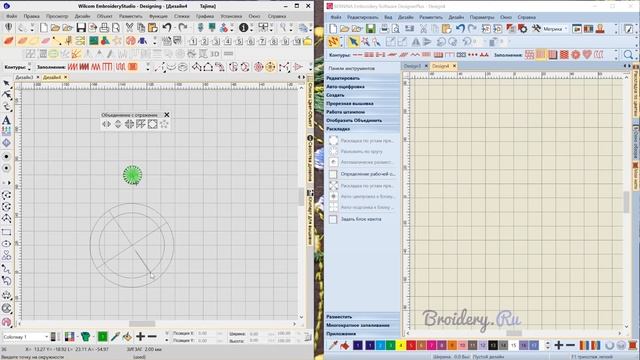Screen dimensions: 640x360
Task: Open Файл menu in BERNINA
Action: click(336, 17)
